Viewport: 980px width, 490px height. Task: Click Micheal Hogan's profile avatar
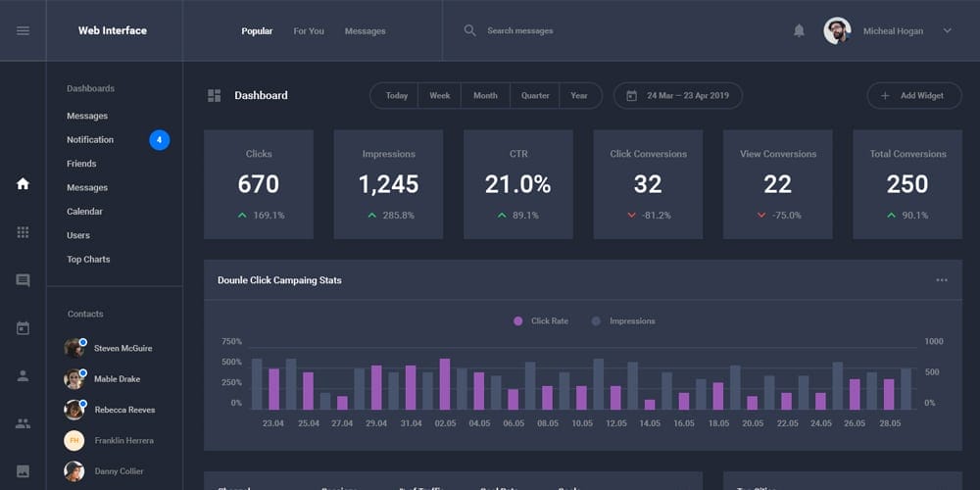tap(838, 30)
